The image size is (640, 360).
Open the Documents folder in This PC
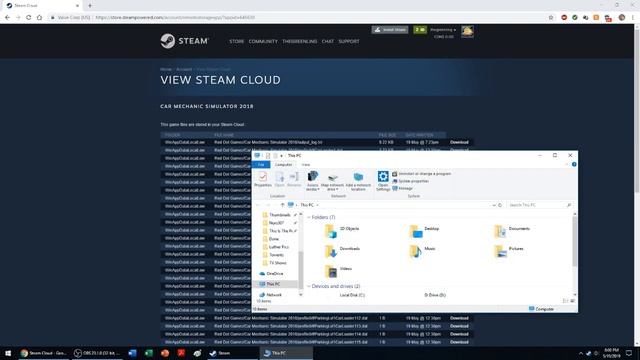pos(512,231)
